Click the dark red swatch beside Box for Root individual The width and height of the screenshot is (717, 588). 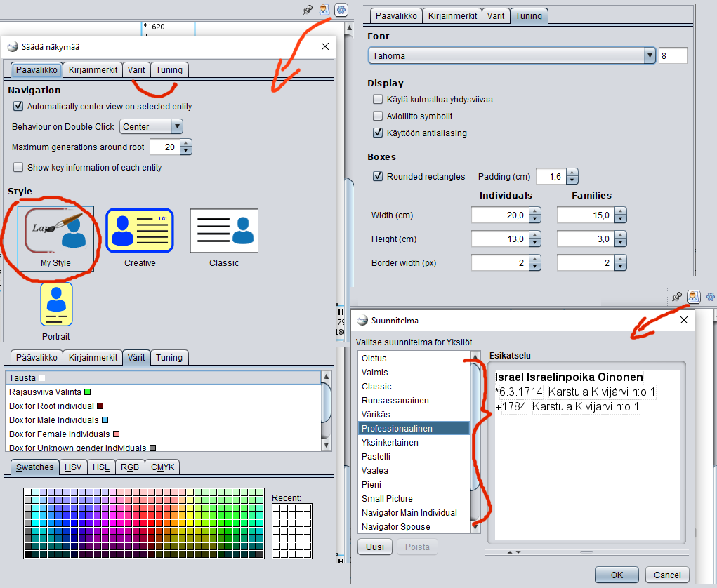pos(100,406)
